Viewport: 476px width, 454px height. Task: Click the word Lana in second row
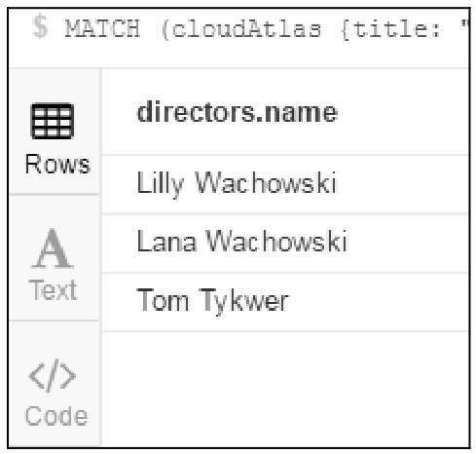(166, 241)
